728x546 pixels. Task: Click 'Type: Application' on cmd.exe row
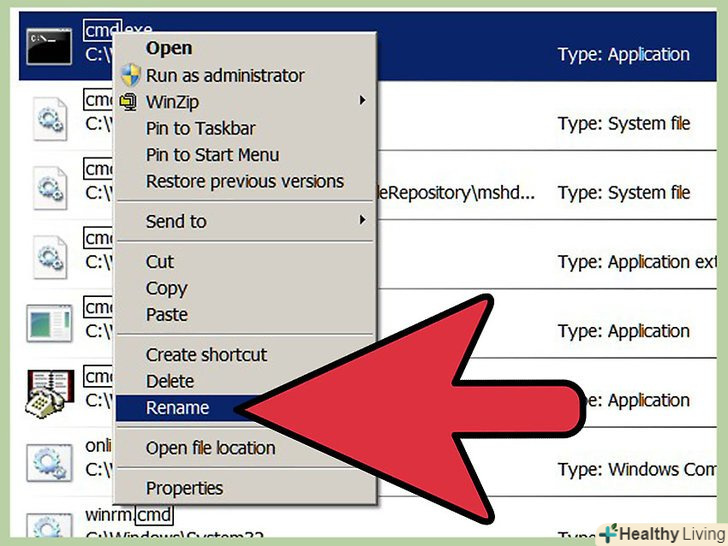point(624,55)
